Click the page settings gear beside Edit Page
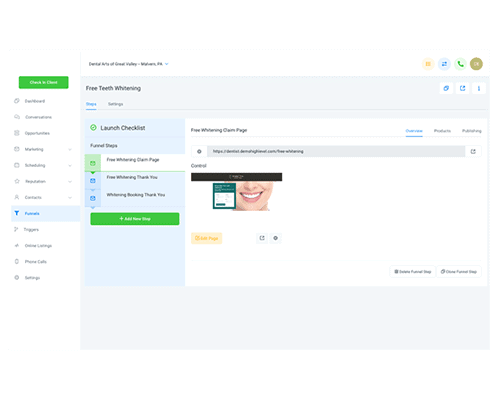 (275, 238)
